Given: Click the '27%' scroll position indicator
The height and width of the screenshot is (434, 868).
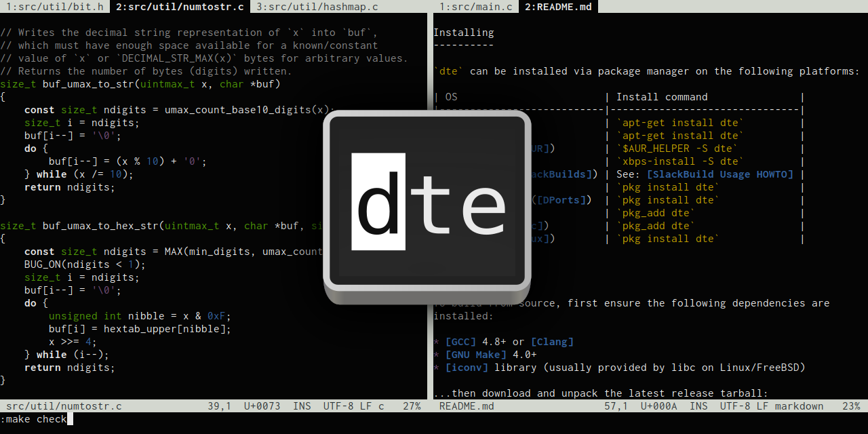Looking at the screenshot, I should click(x=412, y=406).
